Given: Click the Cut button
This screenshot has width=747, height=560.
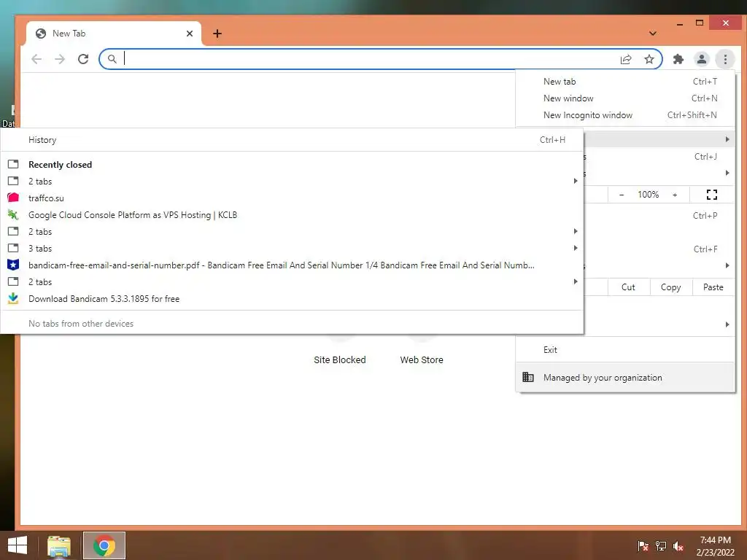Looking at the screenshot, I should click(x=628, y=287).
